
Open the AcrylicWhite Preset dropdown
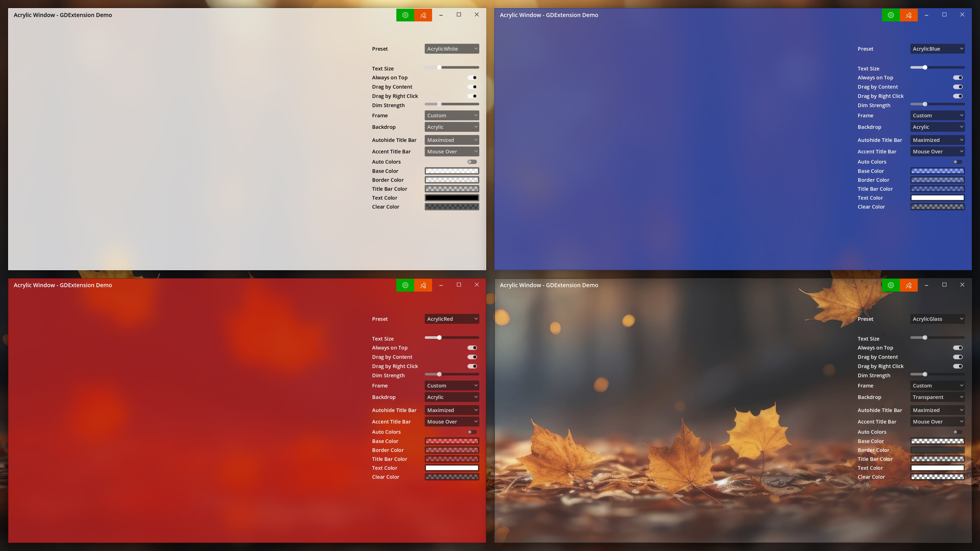[x=451, y=49]
